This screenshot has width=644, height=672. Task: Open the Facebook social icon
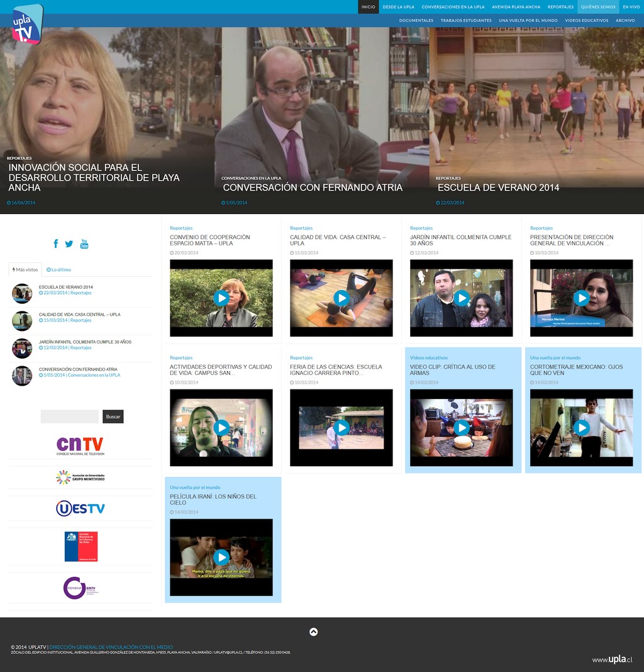tap(56, 244)
